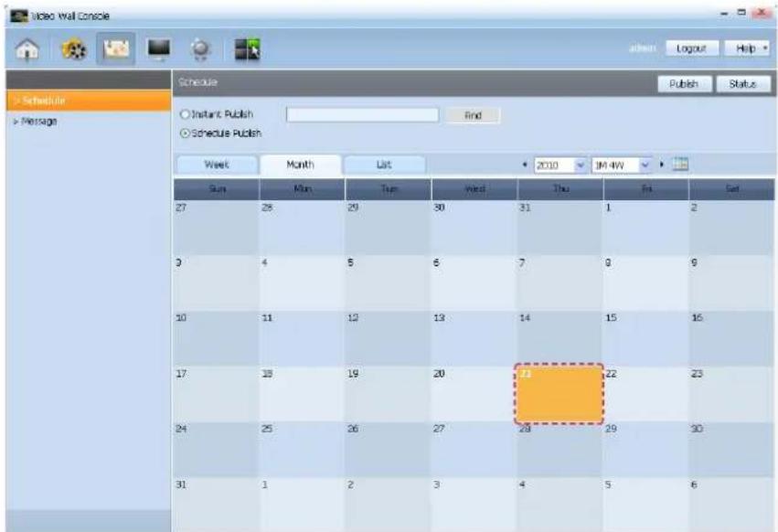Select the highlighted day 21 cell

point(560,394)
